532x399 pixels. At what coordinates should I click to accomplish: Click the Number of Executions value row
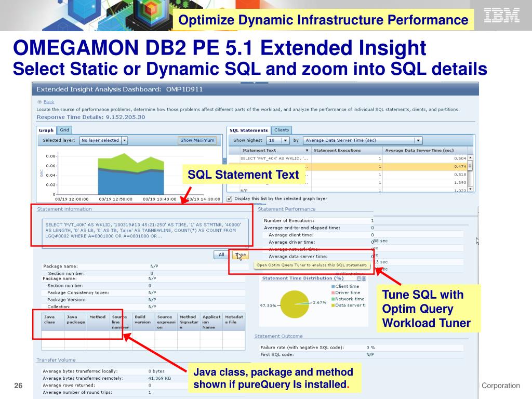pos(319,220)
